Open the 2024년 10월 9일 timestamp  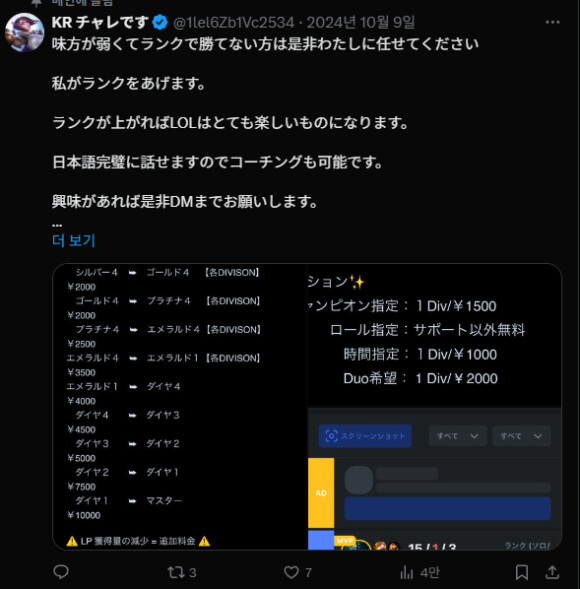pos(361,23)
